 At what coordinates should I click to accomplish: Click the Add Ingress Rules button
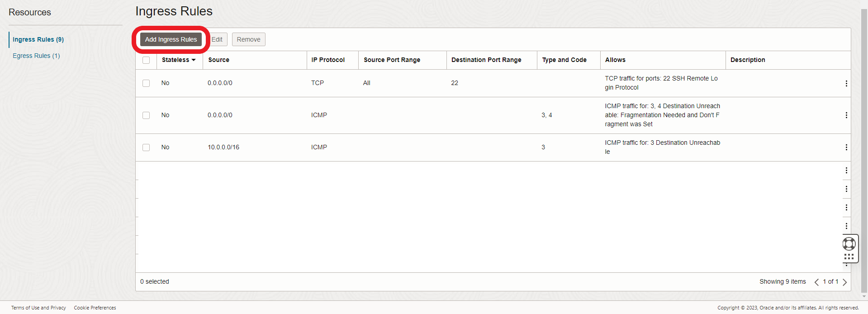pyautogui.click(x=171, y=39)
